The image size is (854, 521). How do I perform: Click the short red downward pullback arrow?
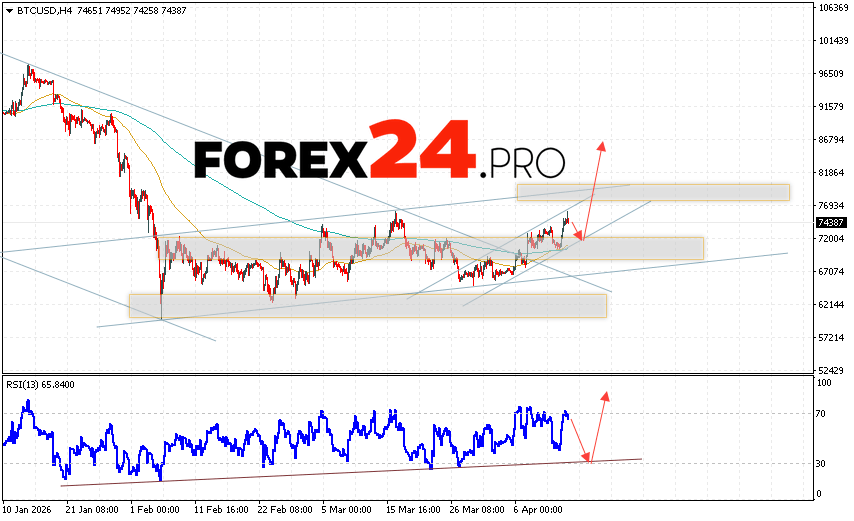[574, 229]
